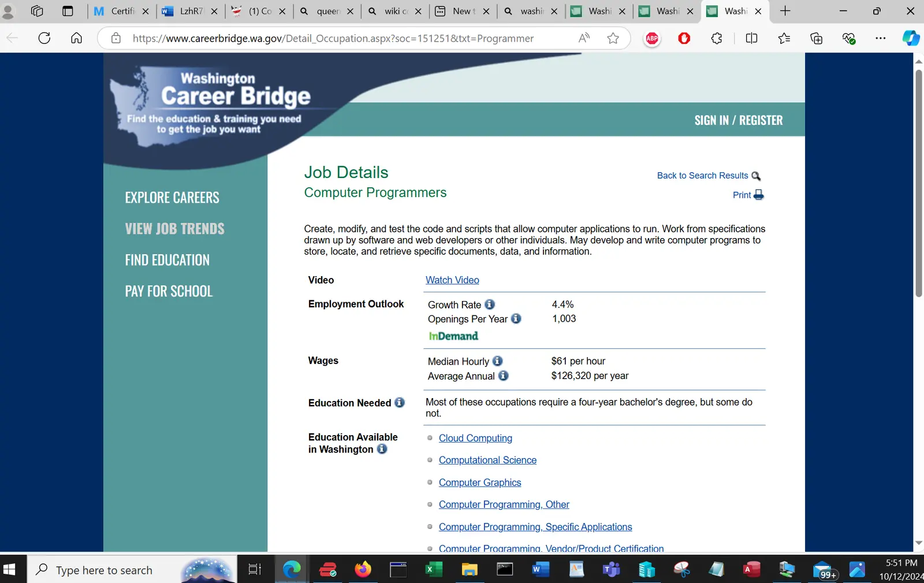Open the Extensions puzzle-piece menu

[717, 38]
